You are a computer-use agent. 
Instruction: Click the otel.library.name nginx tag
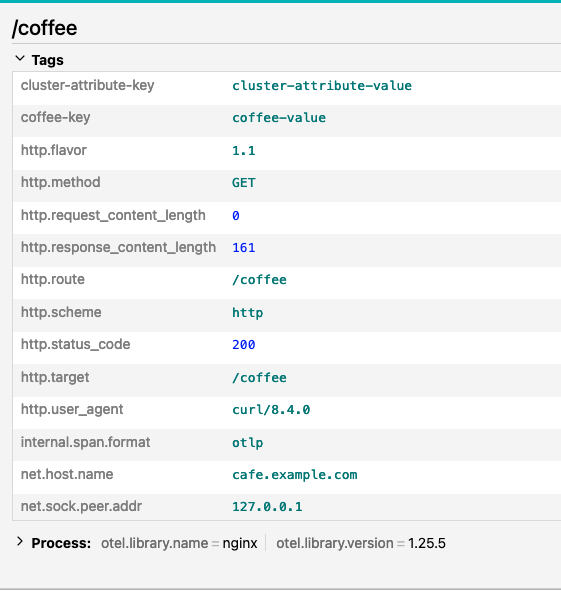point(179,543)
